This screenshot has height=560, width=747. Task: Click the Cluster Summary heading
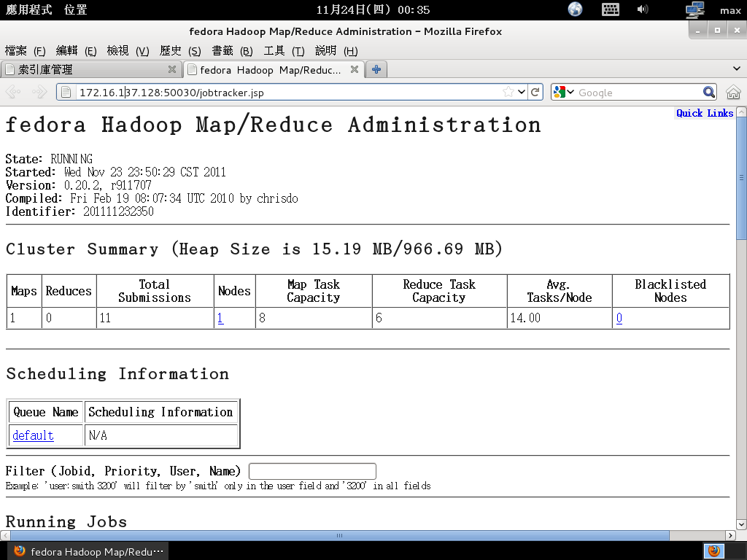pos(254,249)
